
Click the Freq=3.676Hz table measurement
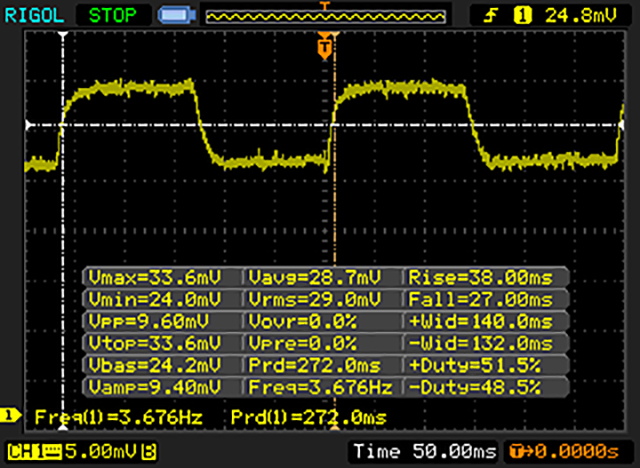pyautogui.click(x=320, y=387)
